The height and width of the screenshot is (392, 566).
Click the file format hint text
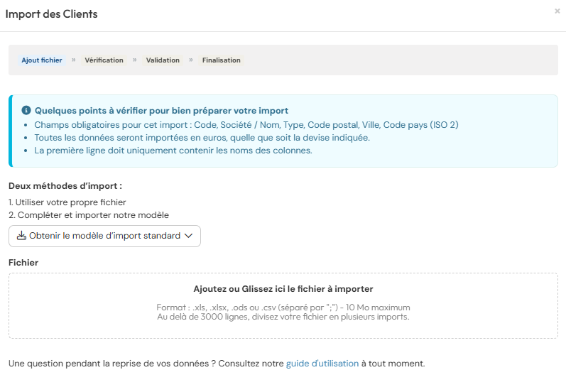[283, 307]
